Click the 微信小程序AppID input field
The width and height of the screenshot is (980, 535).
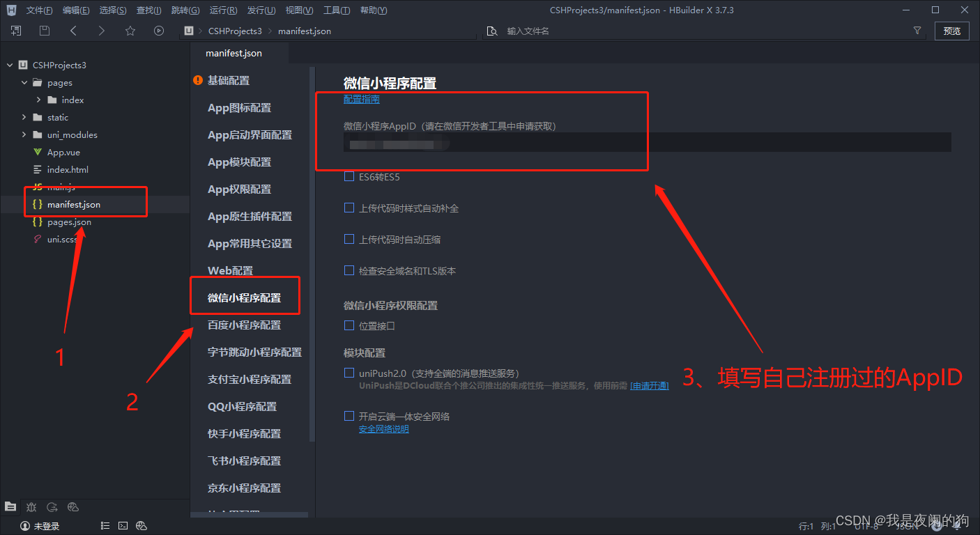[x=648, y=142]
